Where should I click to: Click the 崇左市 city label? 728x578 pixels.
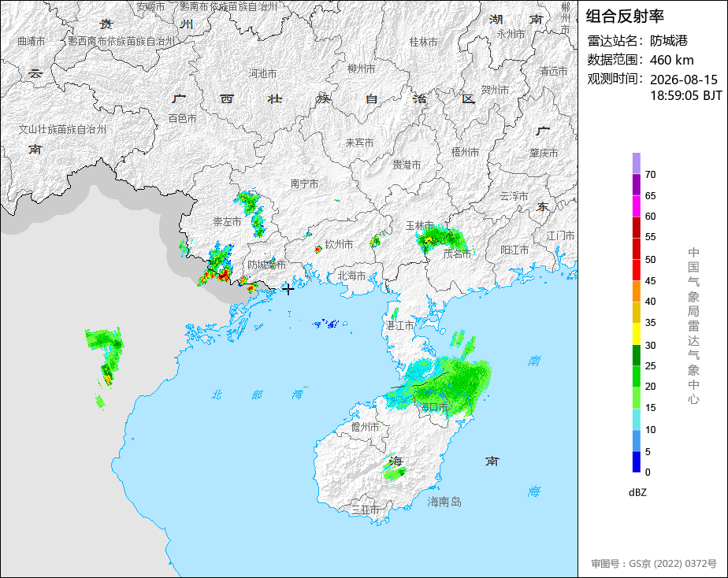coord(227,222)
